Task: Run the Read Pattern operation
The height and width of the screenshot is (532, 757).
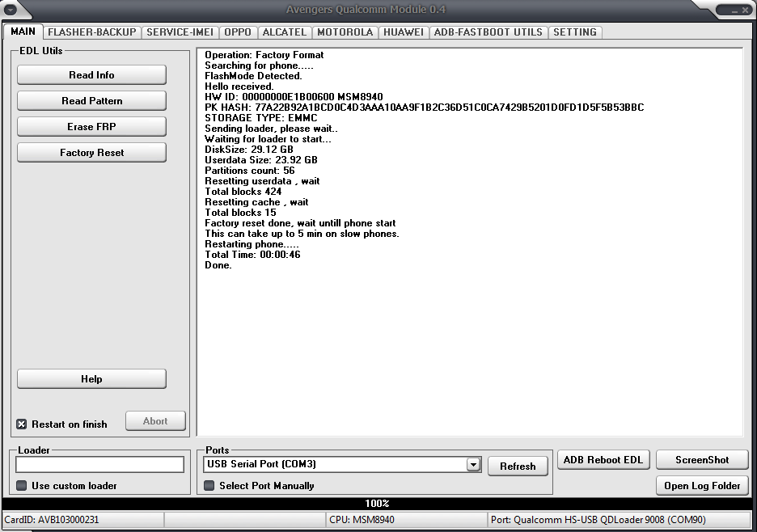Action: click(x=91, y=101)
